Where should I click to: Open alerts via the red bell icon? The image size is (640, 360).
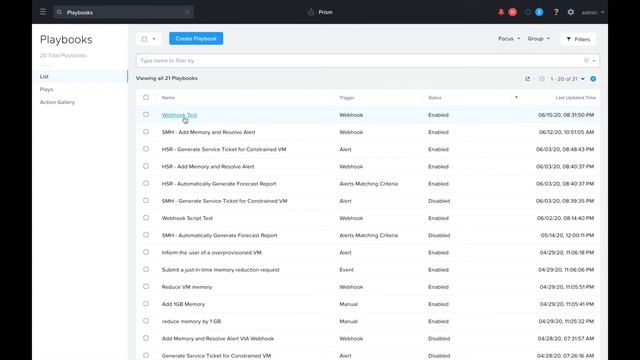(x=501, y=12)
